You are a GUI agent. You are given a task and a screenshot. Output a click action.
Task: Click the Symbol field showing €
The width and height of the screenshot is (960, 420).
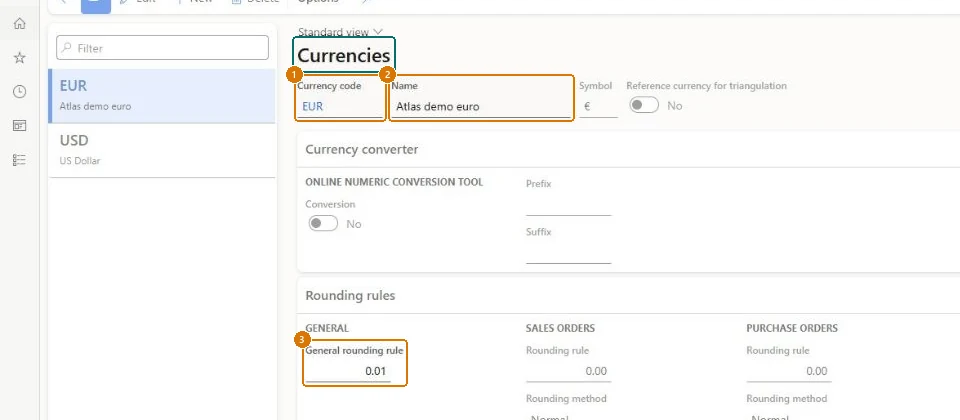[598, 107]
